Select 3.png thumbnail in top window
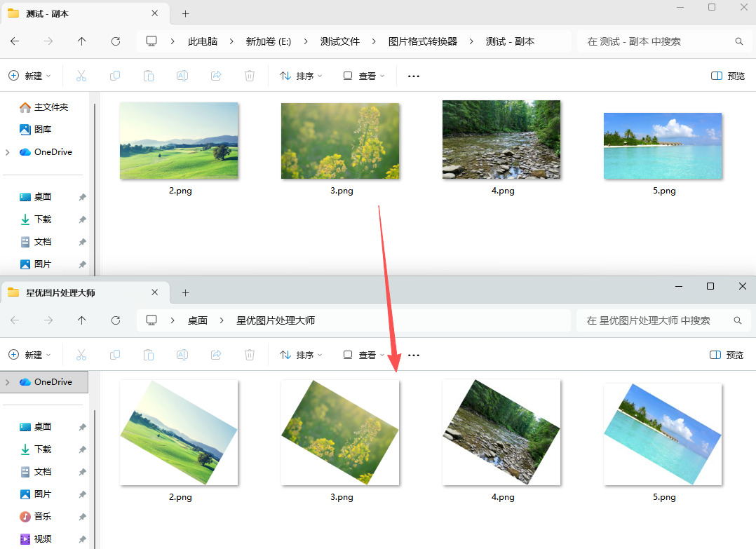This screenshot has height=549, width=756. coord(340,141)
